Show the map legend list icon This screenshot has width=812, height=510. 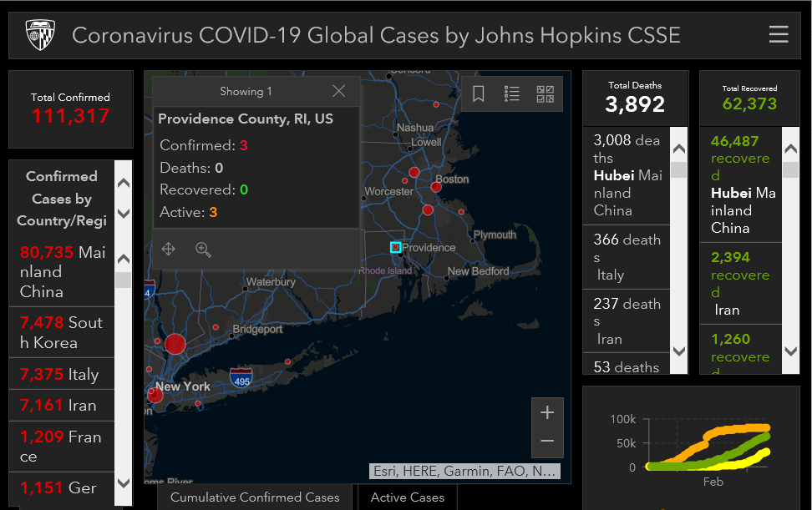point(511,93)
